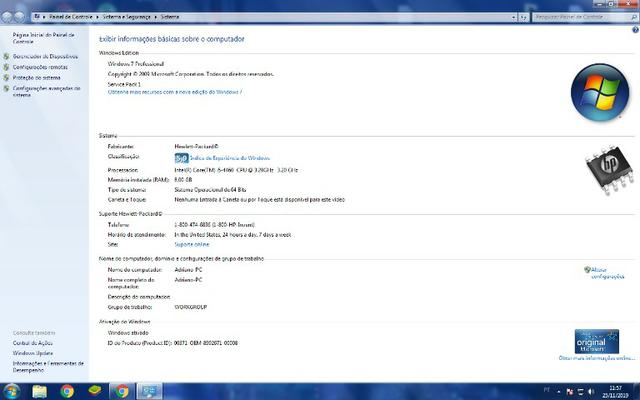Screen dimensions: 640x400
Task: Open Obter mais informações online link
Action: coord(597,358)
